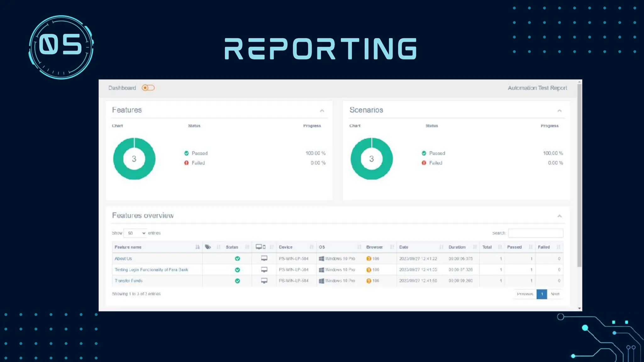
Task: Collapse the Features panel chevron
Action: (x=322, y=111)
